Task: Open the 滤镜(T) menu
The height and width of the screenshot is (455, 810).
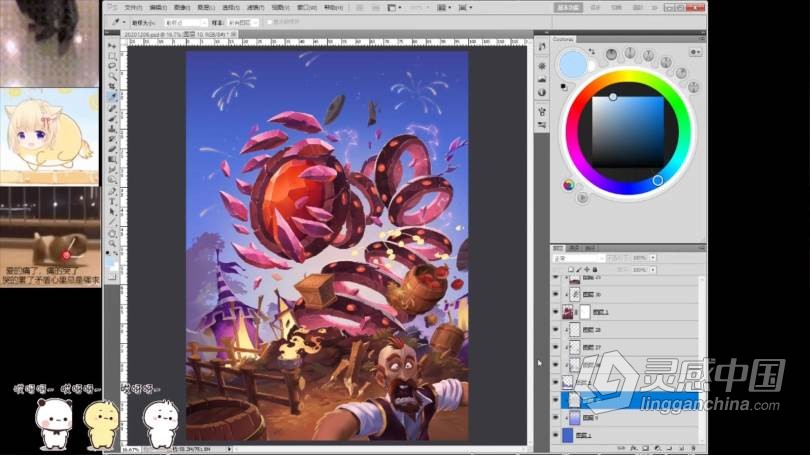Action: pos(255,8)
